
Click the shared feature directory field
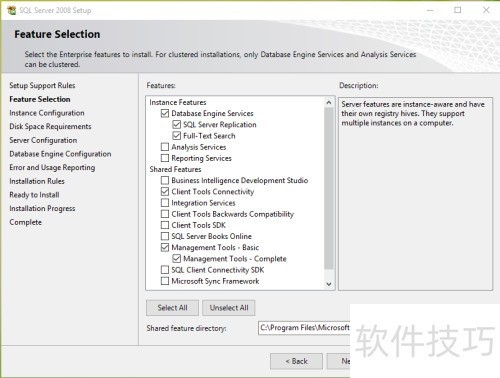(304, 328)
